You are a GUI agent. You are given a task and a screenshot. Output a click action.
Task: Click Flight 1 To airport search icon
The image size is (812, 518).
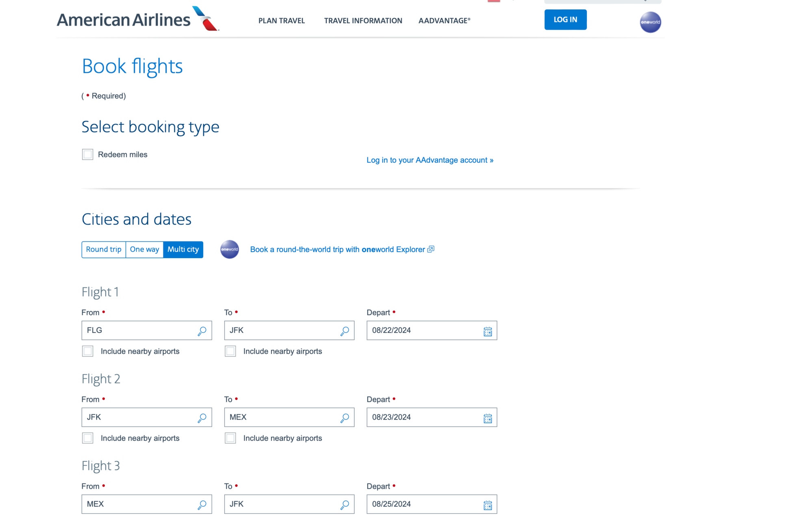point(344,331)
